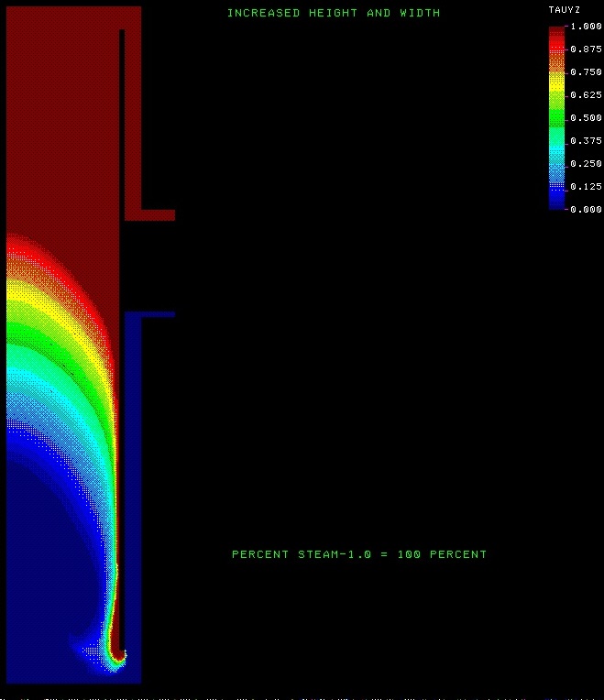Image resolution: width=604 pixels, height=700 pixels.
Task: Pick the dark red band of legend bar
Action: point(556,30)
